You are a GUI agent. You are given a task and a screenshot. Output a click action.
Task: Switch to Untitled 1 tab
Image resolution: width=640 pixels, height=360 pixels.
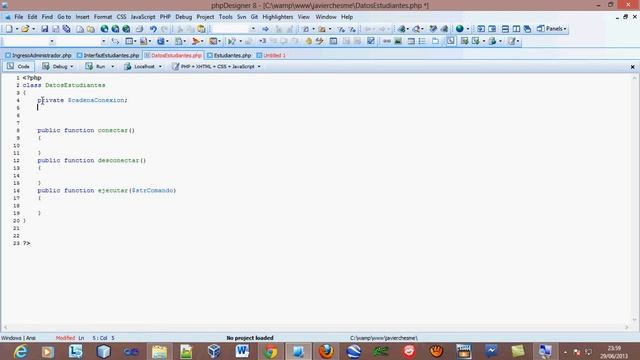pyautogui.click(x=271, y=56)
